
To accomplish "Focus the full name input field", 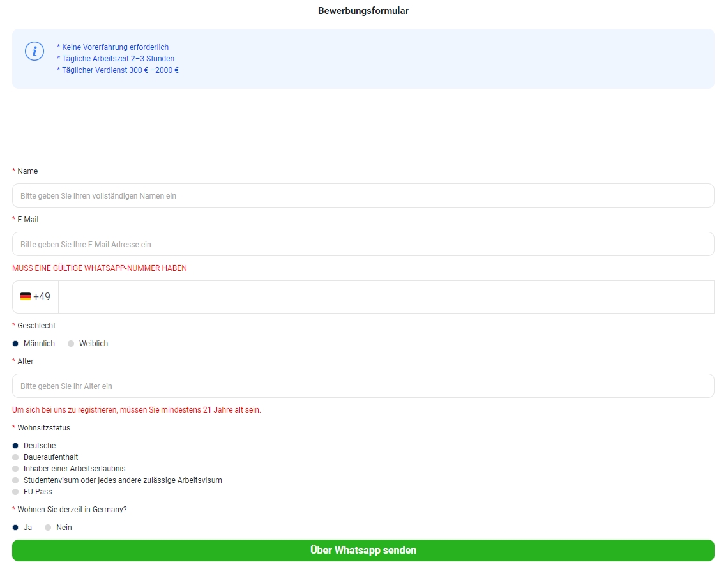I will (363, 195).
